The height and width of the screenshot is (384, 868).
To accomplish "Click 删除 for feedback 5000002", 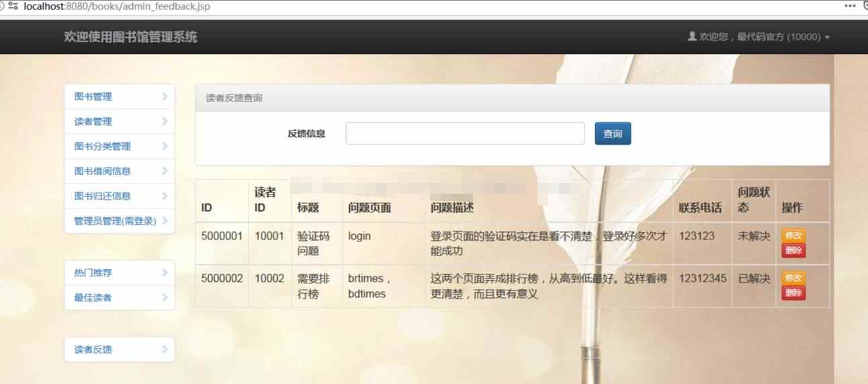I will click(x=793, y=293).
